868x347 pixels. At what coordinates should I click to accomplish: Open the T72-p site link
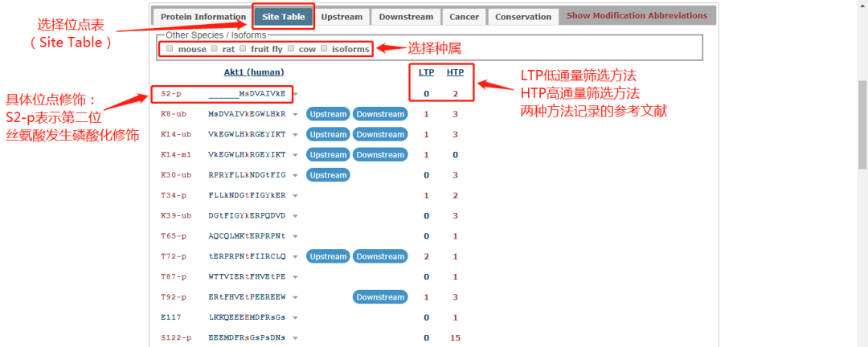tap(174, 257)
